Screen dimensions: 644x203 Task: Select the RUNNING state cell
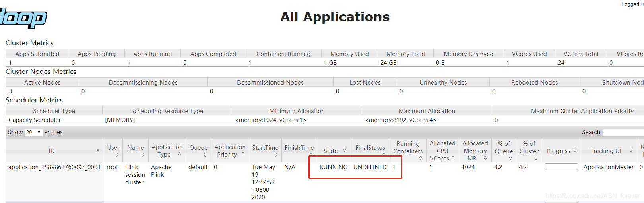tap(334, 167)
